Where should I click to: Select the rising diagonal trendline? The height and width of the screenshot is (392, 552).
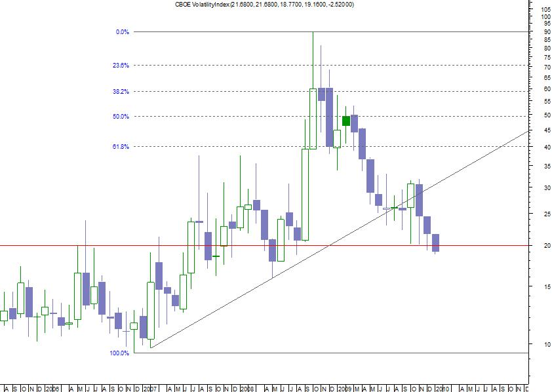point(340,239)
